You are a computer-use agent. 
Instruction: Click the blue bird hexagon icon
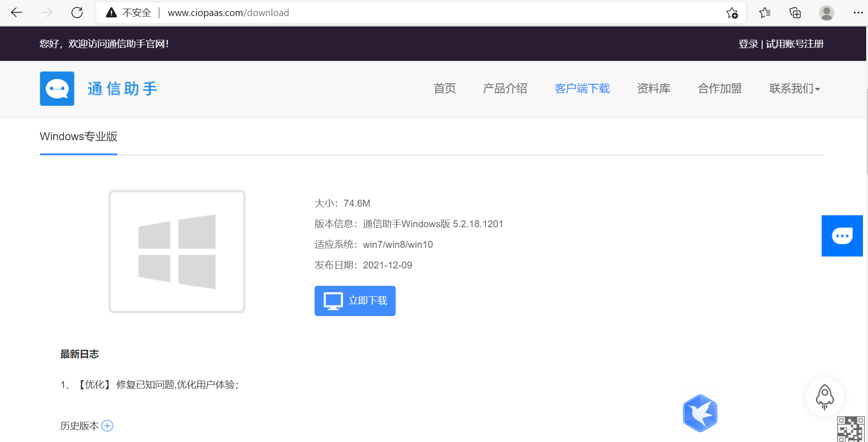[x=700, y=413]
